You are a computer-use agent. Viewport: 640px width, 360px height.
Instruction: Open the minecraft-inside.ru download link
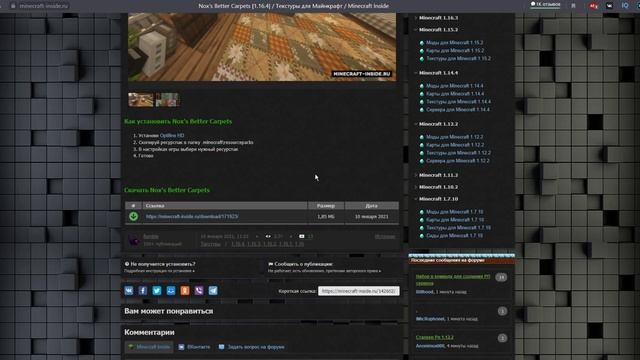point(192,216)
